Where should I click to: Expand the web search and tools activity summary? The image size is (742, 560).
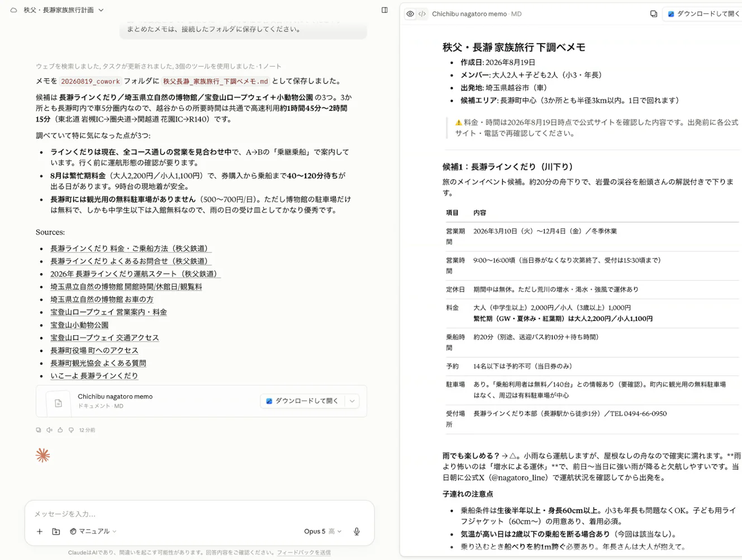[159, 67]
